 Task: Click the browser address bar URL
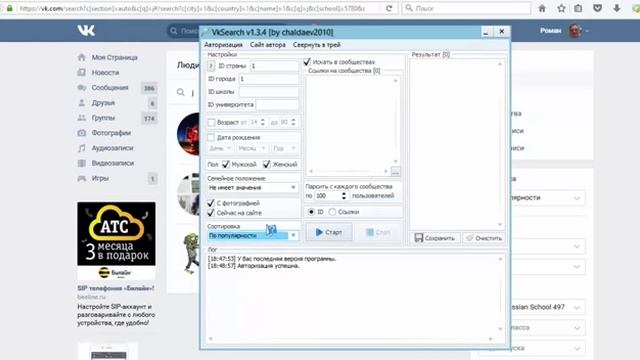point(192,8)
